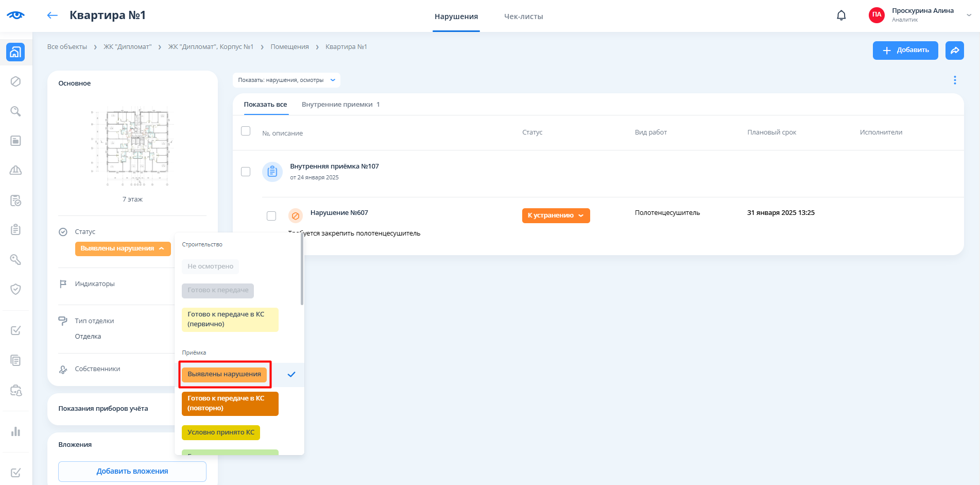Click Добавить вложения button
The height and width of the screenshot is (485, 980).
(132, 471)
